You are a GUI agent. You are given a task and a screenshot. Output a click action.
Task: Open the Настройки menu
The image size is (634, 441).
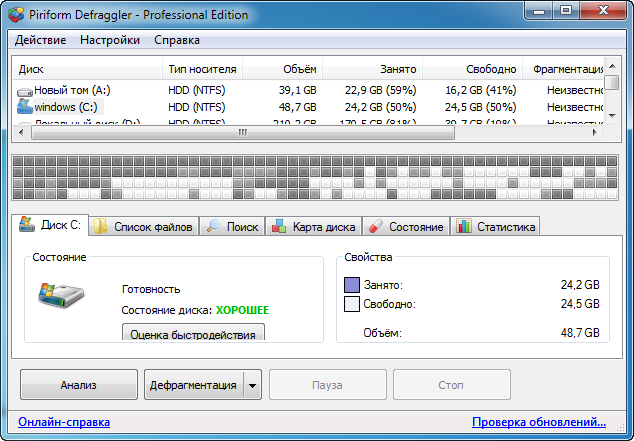(x=110, y=40)
